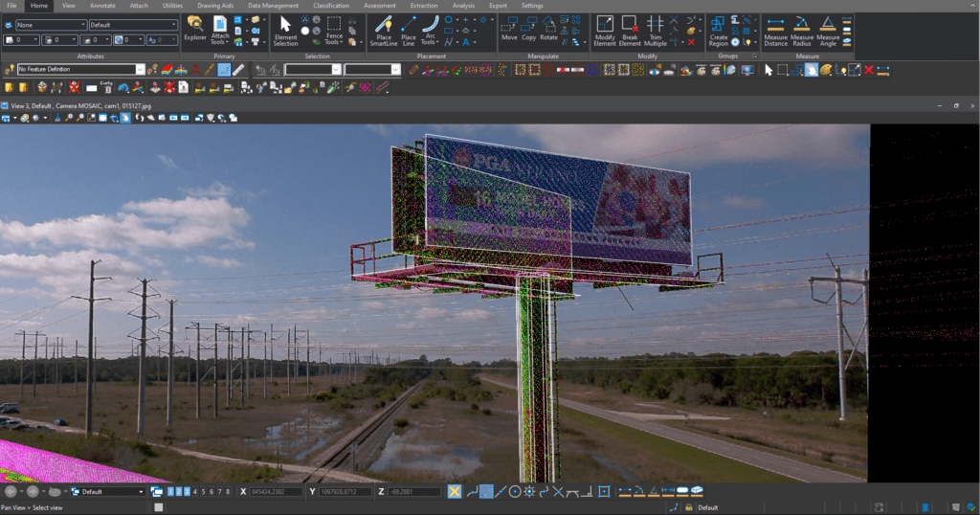Toggle the orange AccuSnap icon in the snaps bar
This screenshot has width=980, height=515.
click(x=455, y=492)
